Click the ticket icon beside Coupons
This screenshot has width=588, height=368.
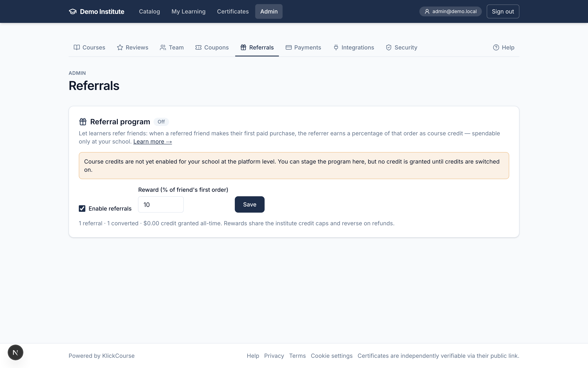[x=198, y=47]
